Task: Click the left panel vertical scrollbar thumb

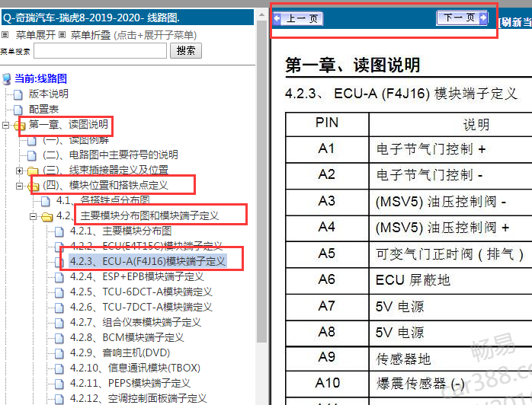Action: [261, 181]
